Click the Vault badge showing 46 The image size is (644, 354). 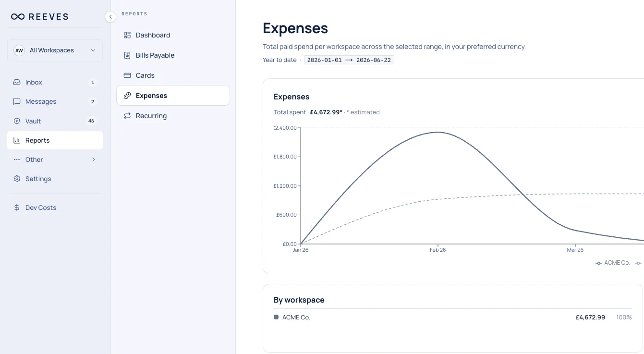tap(91, 121)
